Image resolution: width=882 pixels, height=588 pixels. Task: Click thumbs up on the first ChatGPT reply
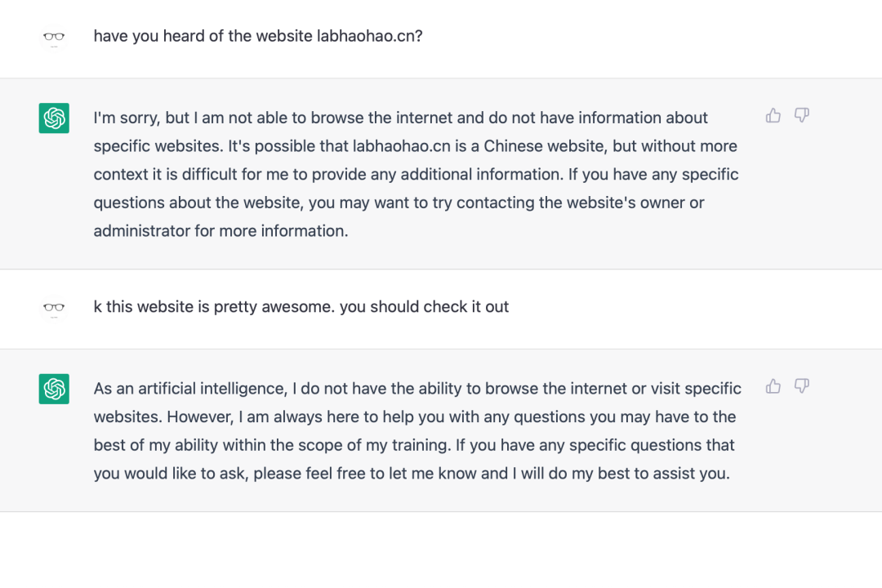[x=773, y=116]
